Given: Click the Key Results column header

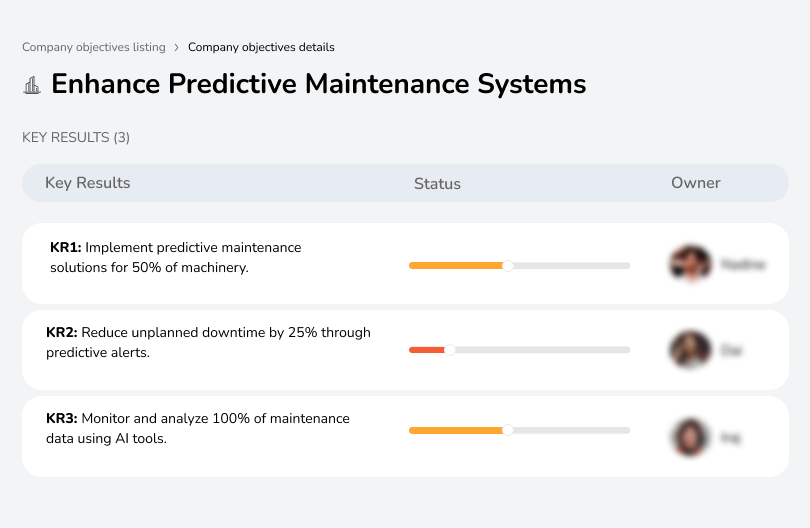Looking at the screenshot, I should (87, 183).
